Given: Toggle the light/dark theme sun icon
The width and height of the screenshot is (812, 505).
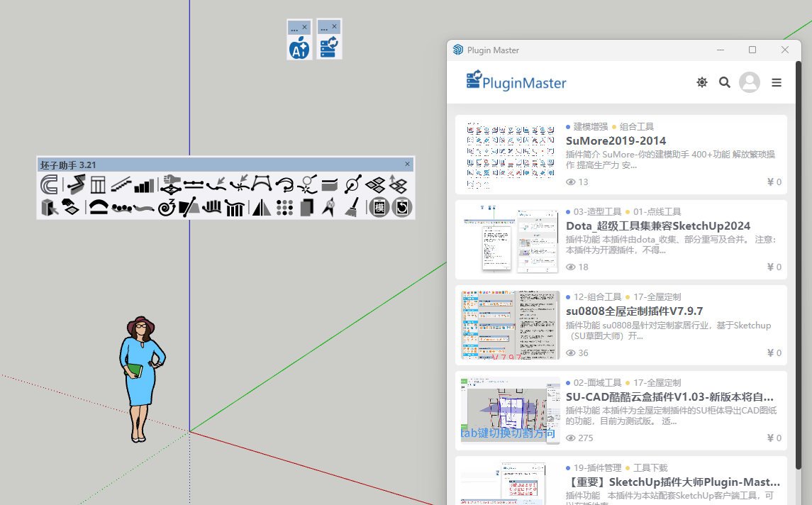Looking at the screenshot, I should click(x=702, y=82).
